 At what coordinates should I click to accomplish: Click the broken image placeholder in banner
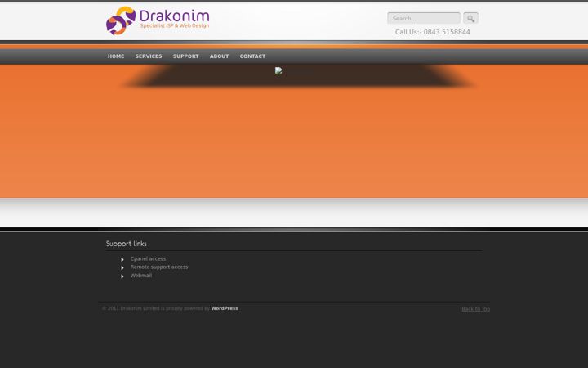278,70
